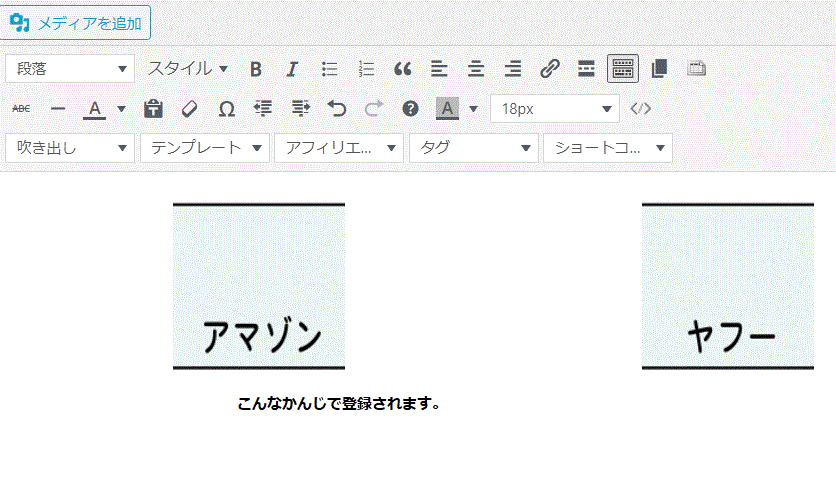Toggle italic formatting
The image size is (836, 496).
click(292, 69)
